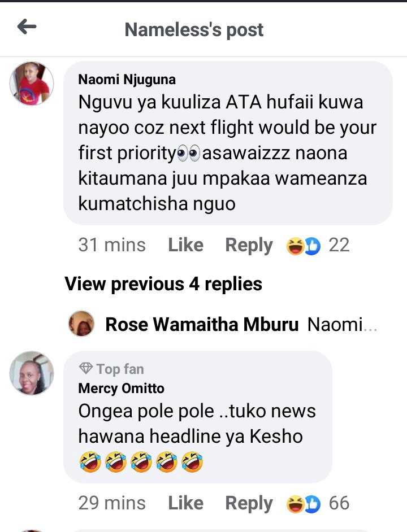The width and height of the screenshot is (407, 532).
Task: Open Mercy Omitto name link
Action: click(122, 389)
